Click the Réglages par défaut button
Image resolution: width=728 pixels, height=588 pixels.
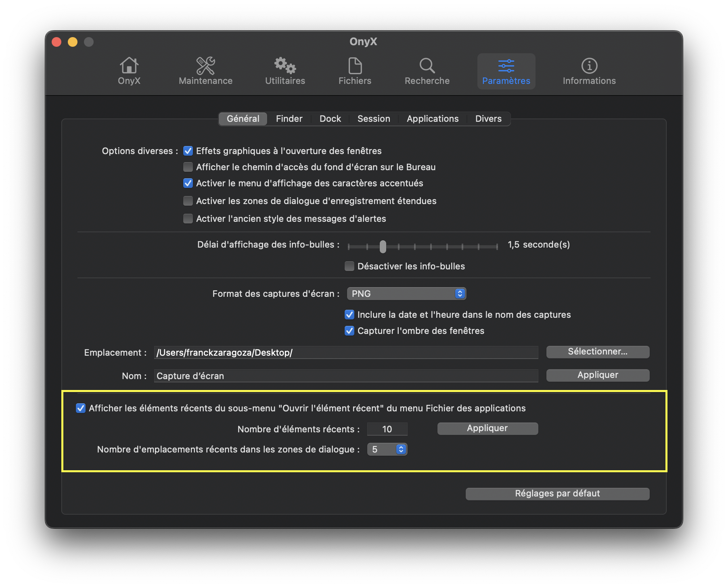point(557,494)
